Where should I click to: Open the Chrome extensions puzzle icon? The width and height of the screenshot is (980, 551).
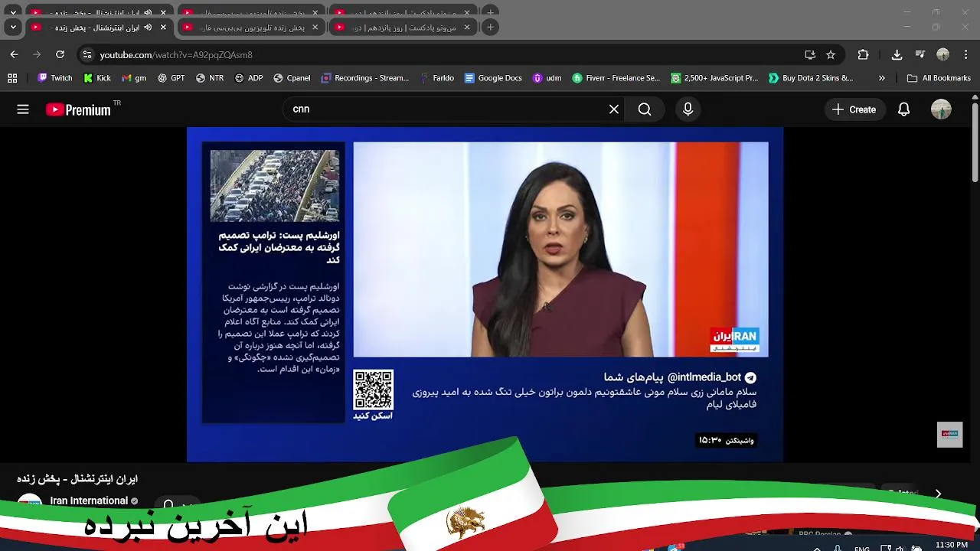[x=863, y=55]
